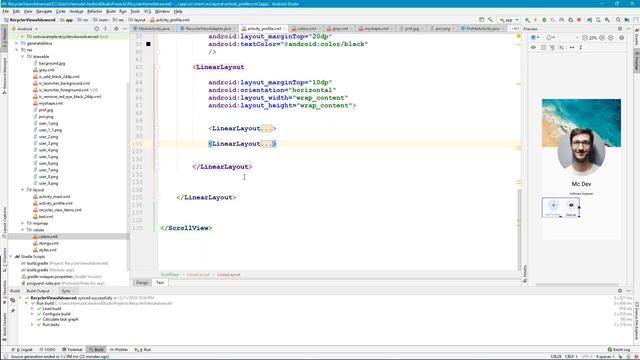This screenshot has width=640, height=360.
Task: Click the Apply Changes lightning icon
Action: [536, 20]
